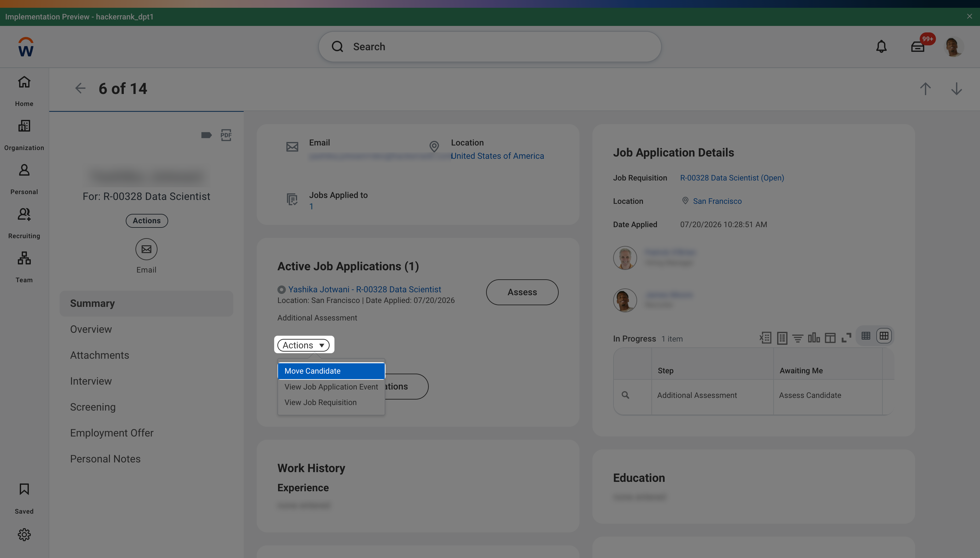This screenshot has width=980, height=558.
Task: Open the filter icon in In Progress toolbar
Action: coord(798,338)
